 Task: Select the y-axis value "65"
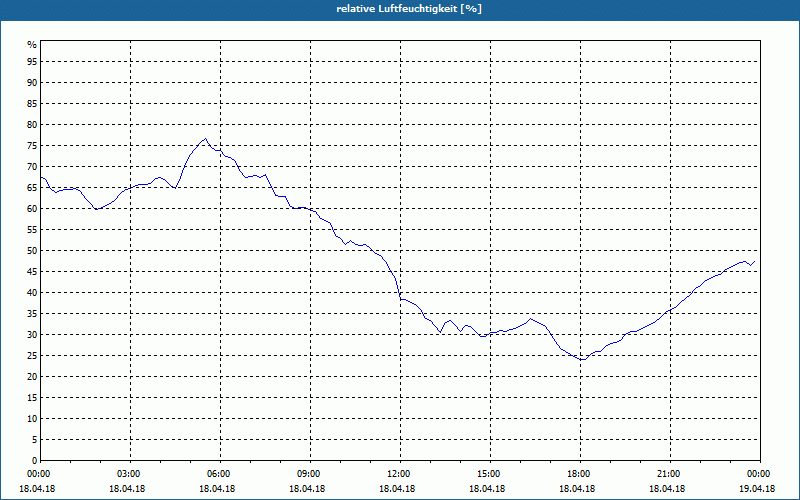tap(32, 188)
